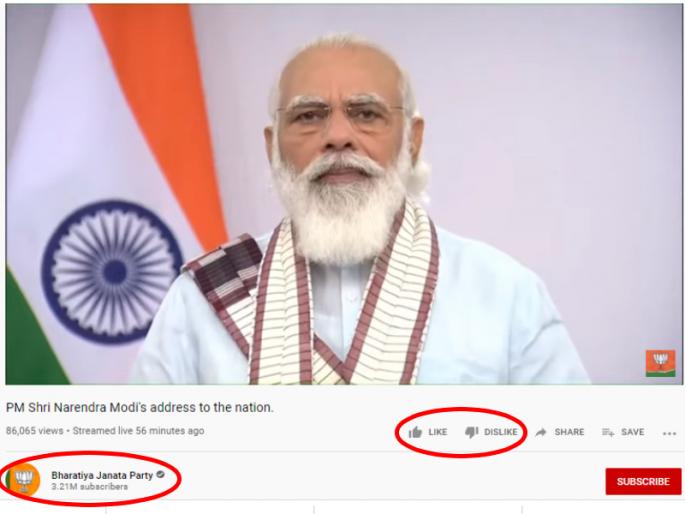Click the SHARE text label
This screenshot has width=685, height=514.
coord(569,432)
